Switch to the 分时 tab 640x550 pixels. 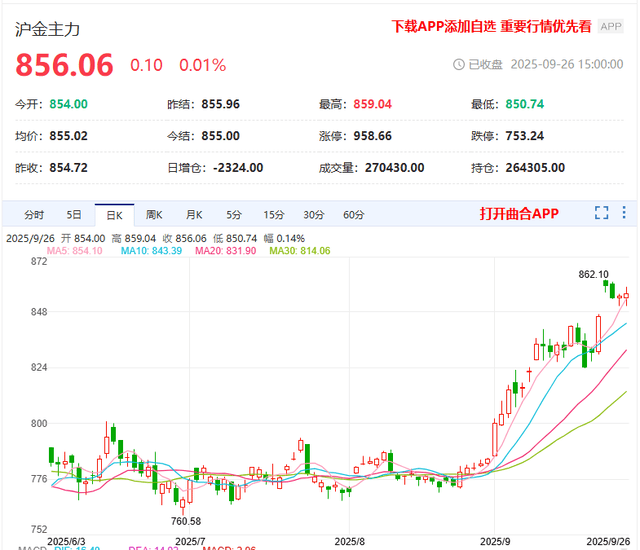(34, 215)
